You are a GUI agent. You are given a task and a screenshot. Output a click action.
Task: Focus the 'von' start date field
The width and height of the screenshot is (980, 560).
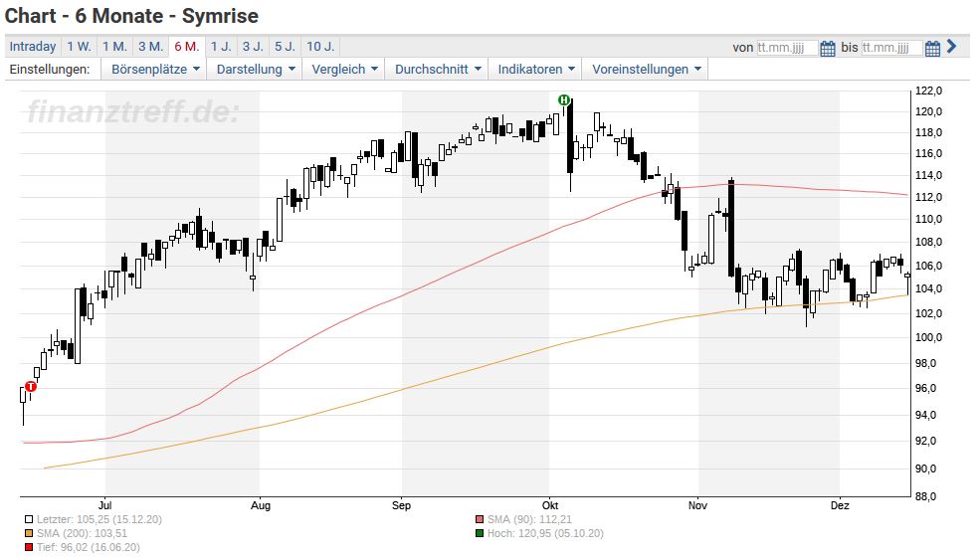[x=787, y=48]
